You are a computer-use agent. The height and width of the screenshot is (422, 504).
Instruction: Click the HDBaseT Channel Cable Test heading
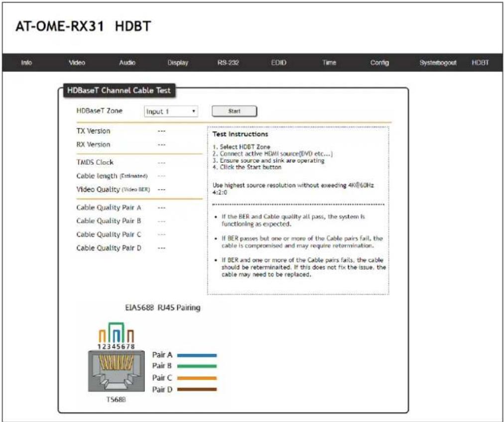119,90
